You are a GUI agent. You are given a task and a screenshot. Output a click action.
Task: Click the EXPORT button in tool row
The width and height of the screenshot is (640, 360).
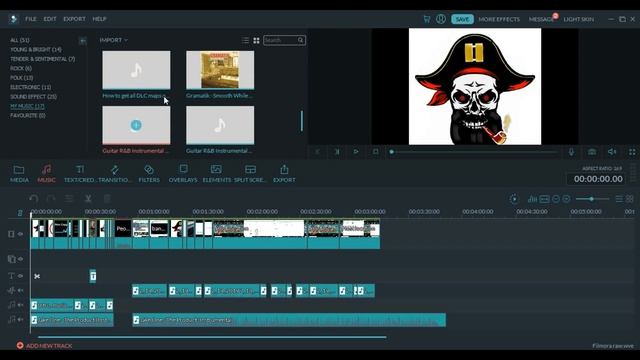[284, 173]
